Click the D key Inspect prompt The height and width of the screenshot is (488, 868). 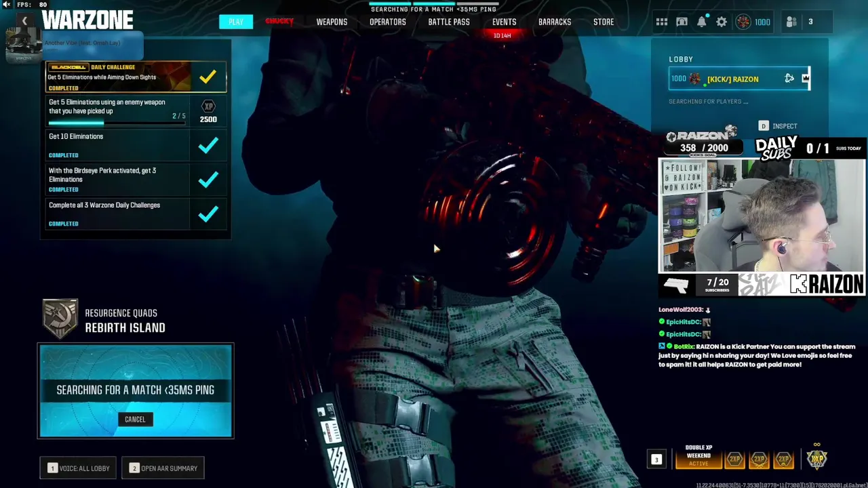[777, 126]
